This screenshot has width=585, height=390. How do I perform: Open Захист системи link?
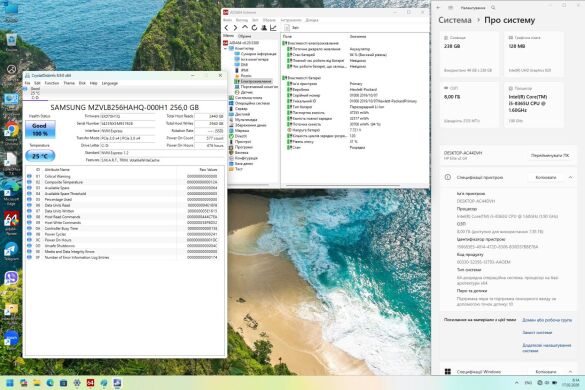(537, 333)
